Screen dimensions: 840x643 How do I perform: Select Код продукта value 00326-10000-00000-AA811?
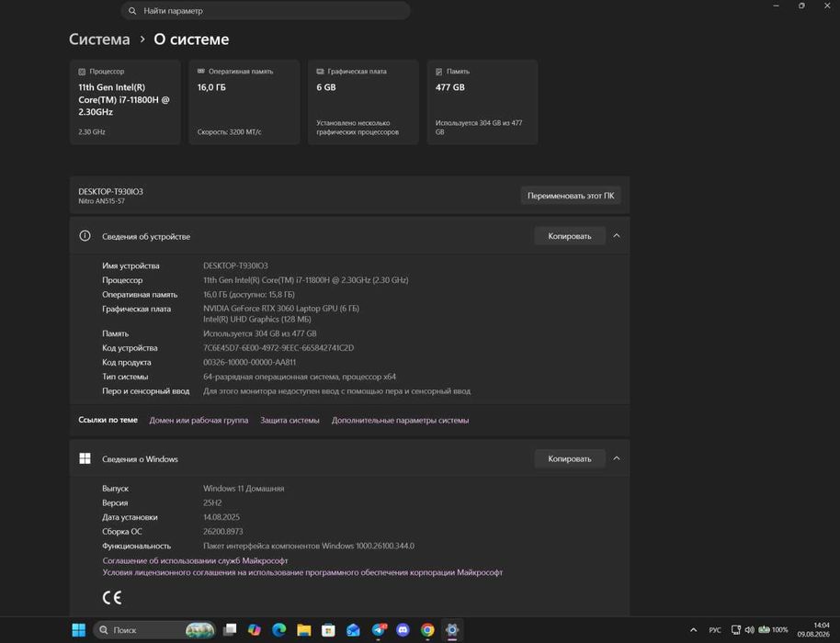tap(249, 363)
